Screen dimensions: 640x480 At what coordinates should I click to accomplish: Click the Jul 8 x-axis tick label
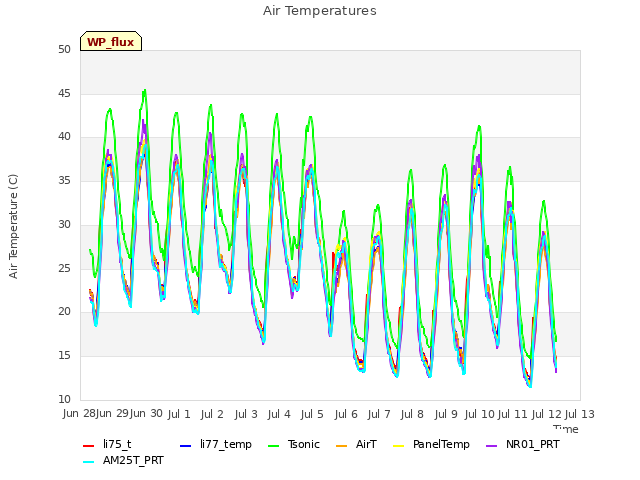click(x=412, y=414)
